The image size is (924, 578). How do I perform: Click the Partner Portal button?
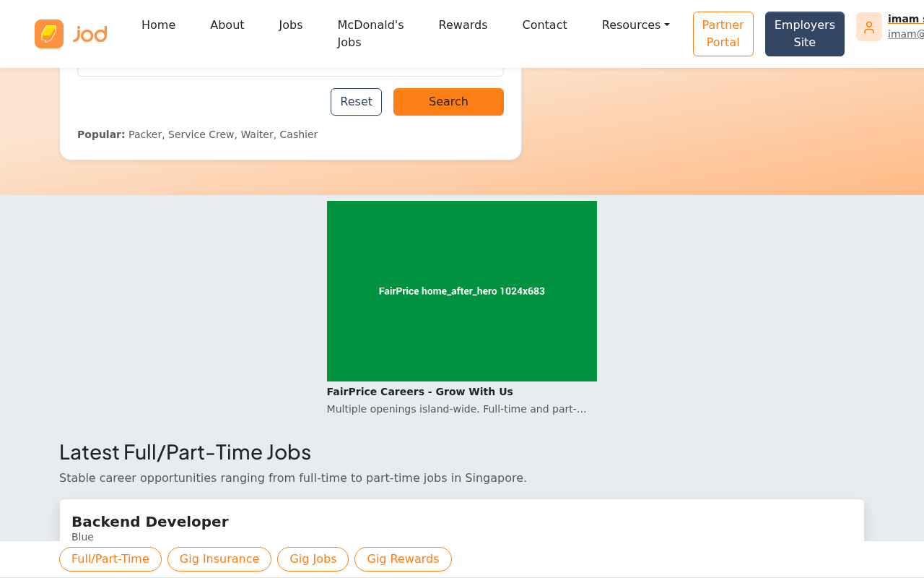723,34
